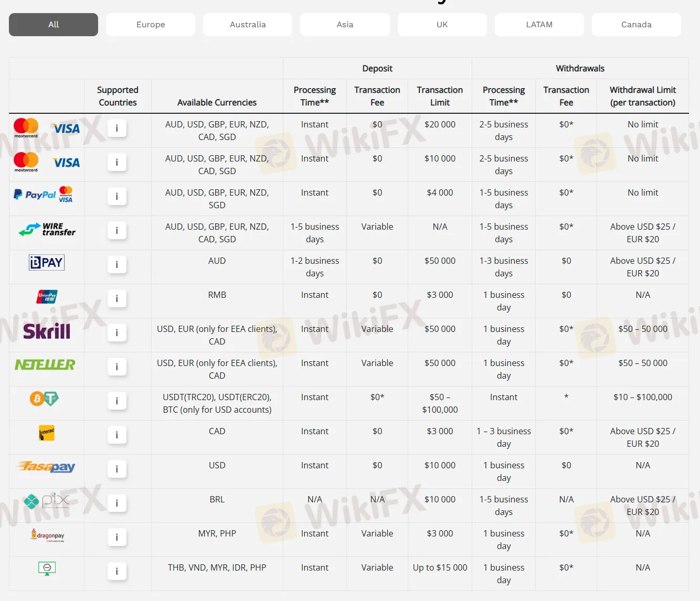This screenshot has width=700, height=601.
Task: Show supported countries info for FasaPay
Action: (x=117, y=469)
